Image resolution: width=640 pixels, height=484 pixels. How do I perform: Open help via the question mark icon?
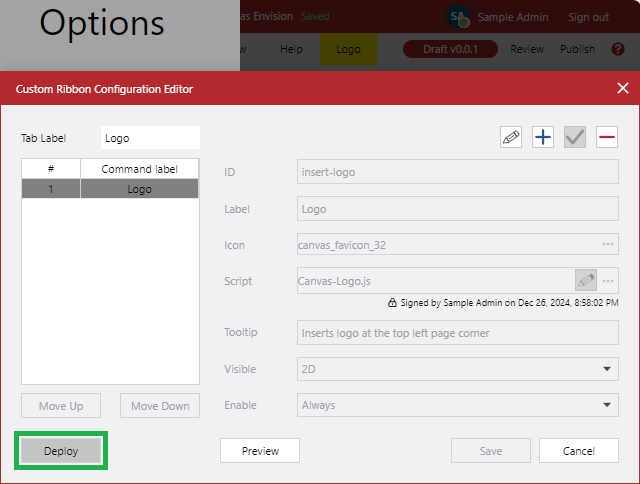tap(617, 49)
